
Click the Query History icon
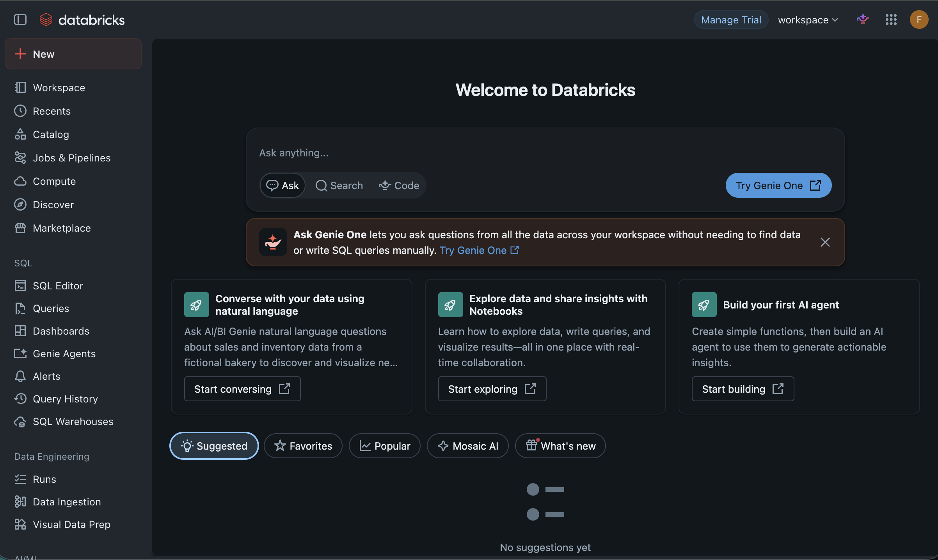20,399
